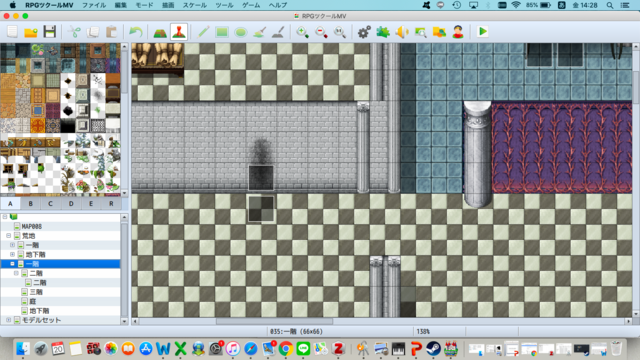Zoom out of the map
The image size is (640, 360).
click(x=321, y=32)
